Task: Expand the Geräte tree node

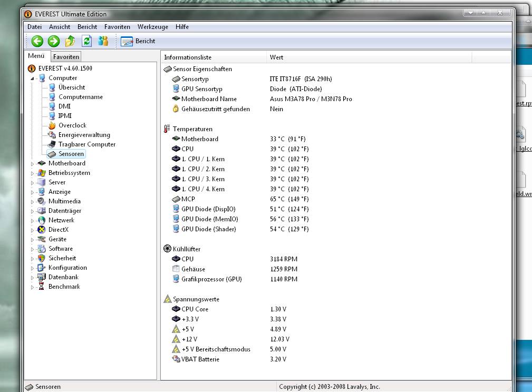Action: 33,240
